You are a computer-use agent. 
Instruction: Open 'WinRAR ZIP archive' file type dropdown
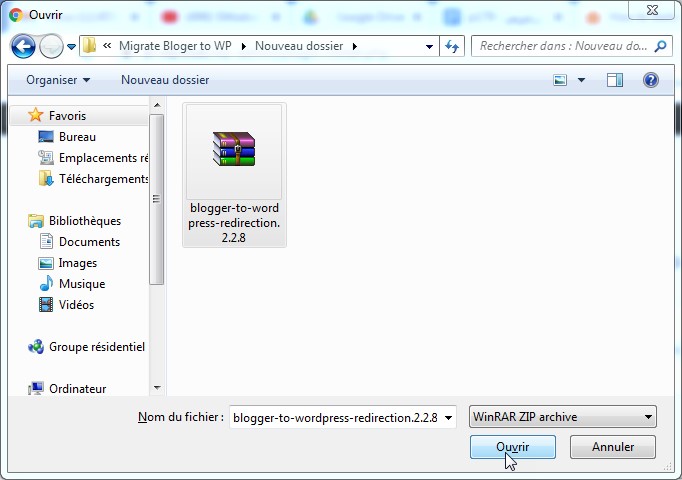click(x=562, y=417)
